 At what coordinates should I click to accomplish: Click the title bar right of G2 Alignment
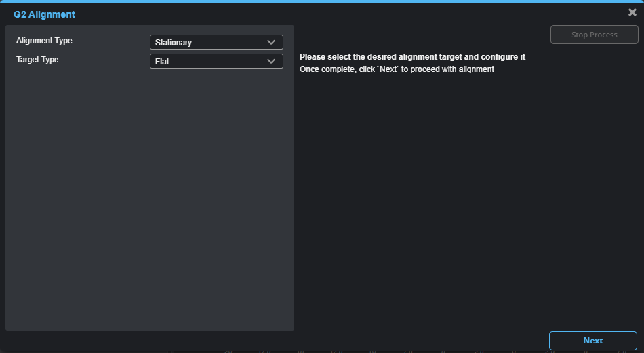tap(339, 14)
